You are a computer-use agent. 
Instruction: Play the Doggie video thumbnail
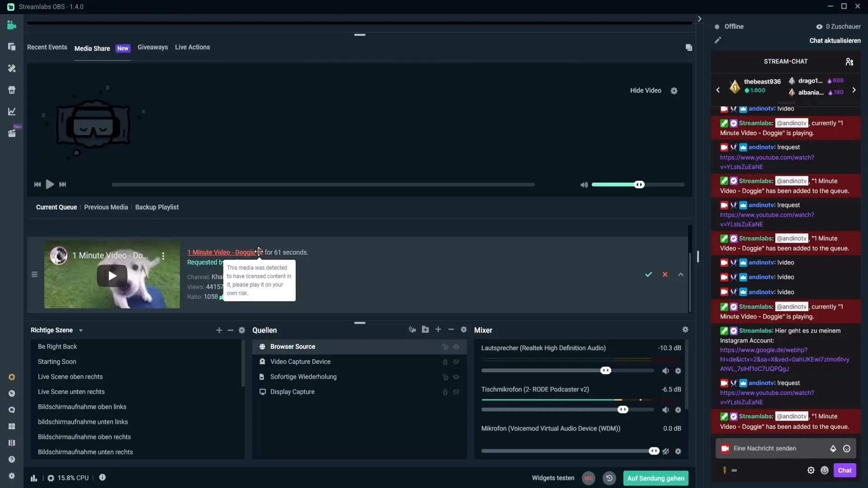[112, 276]
